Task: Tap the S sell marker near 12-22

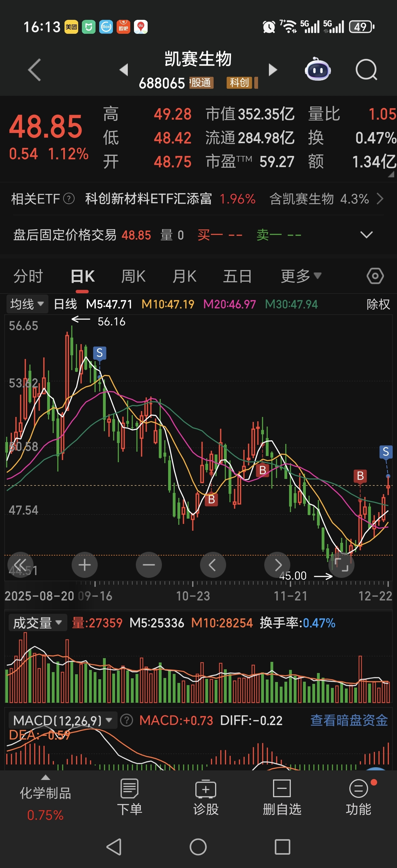Action: (x=386, y=452)
